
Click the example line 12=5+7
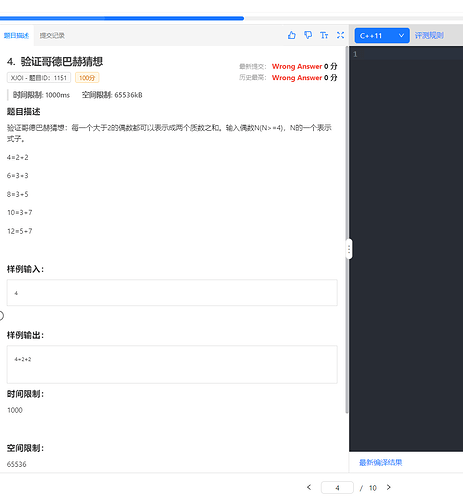click(x=20, y=231)
